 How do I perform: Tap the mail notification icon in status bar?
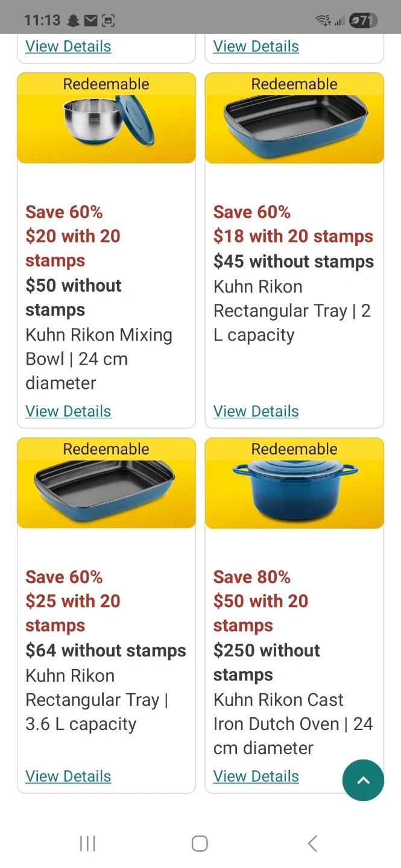(90, 20)
